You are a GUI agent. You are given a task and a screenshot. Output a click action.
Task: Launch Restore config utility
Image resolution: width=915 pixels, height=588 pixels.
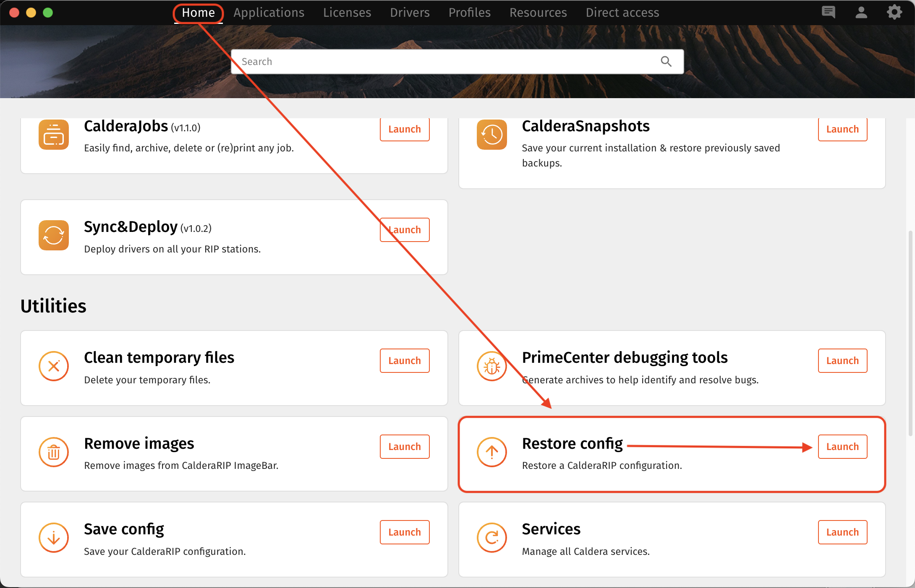(x=842, y=447)
